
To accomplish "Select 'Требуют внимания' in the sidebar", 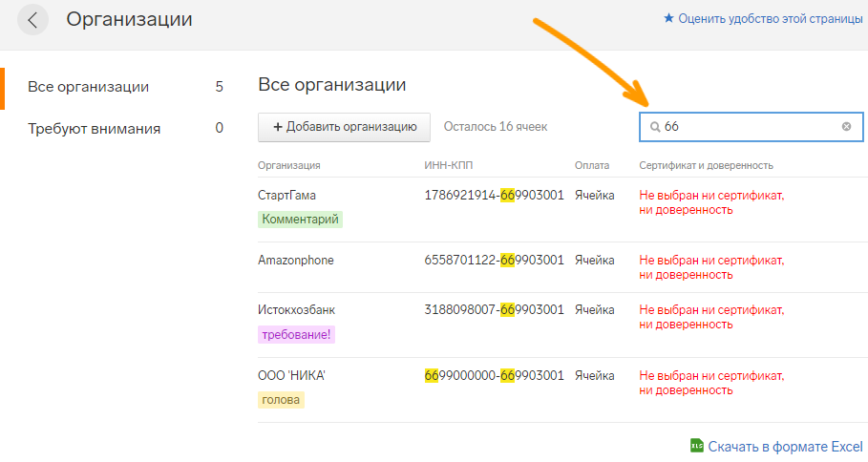I will (95, 129).
